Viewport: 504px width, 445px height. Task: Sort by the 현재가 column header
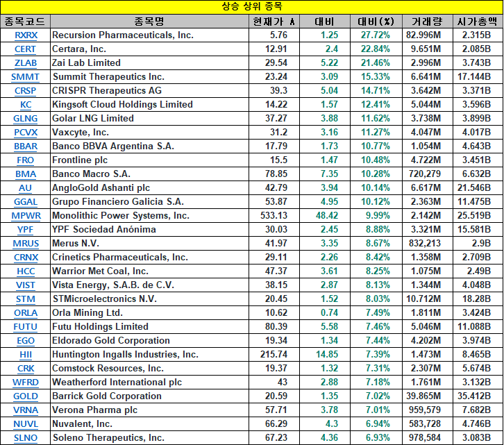[x=274, y=22]
